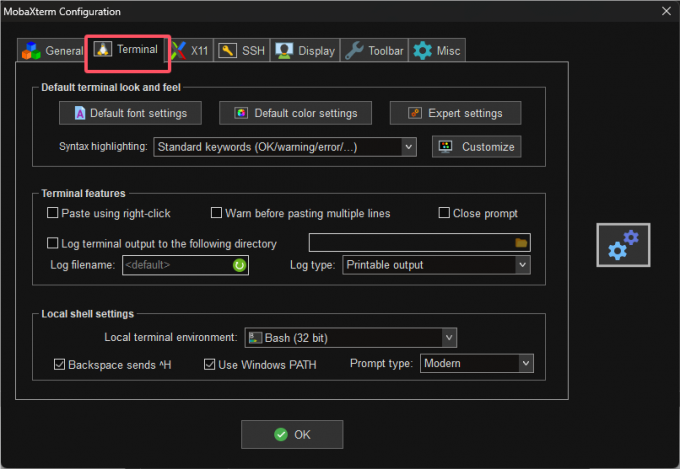
Task: Click the Printable output combo box
Action: (x=436, y=265)
